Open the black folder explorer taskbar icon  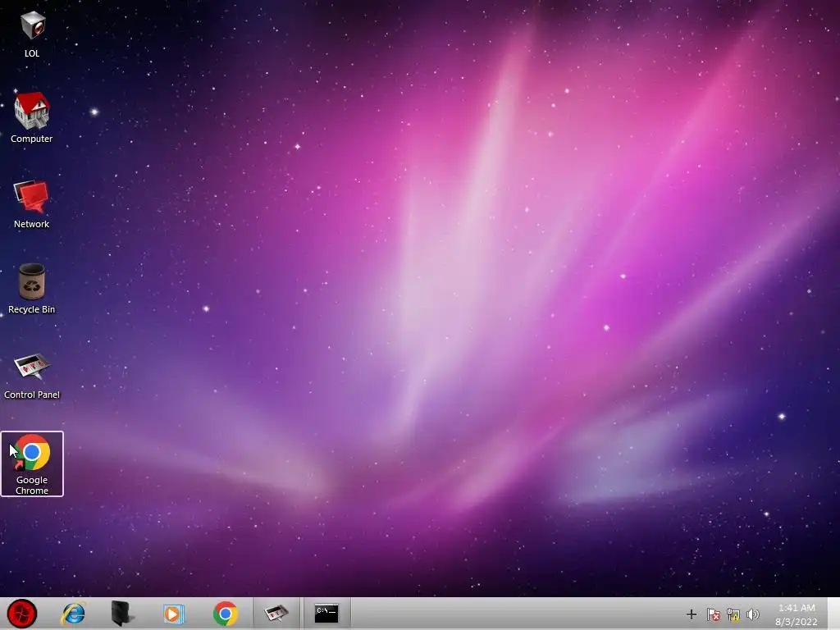[123, 614]
